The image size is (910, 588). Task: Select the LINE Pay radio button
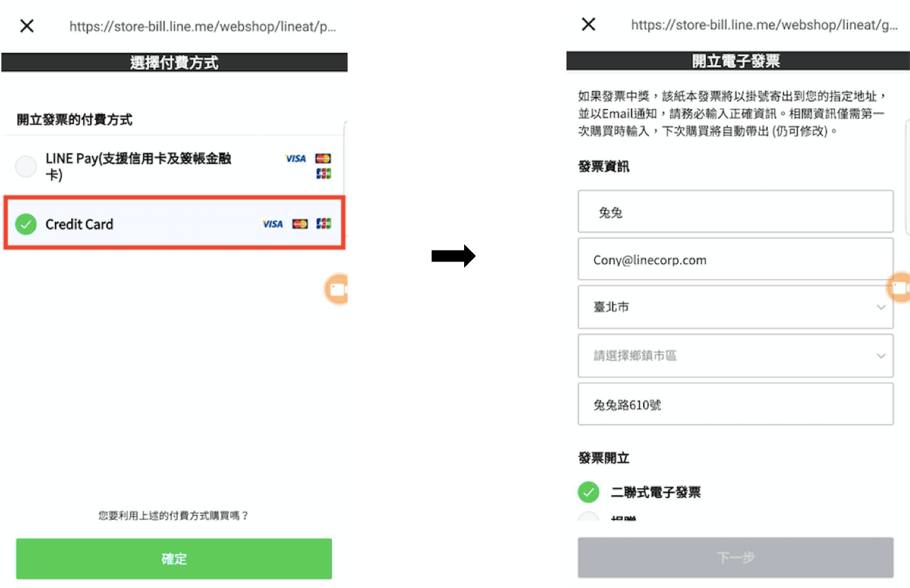[x=26, y=166]
